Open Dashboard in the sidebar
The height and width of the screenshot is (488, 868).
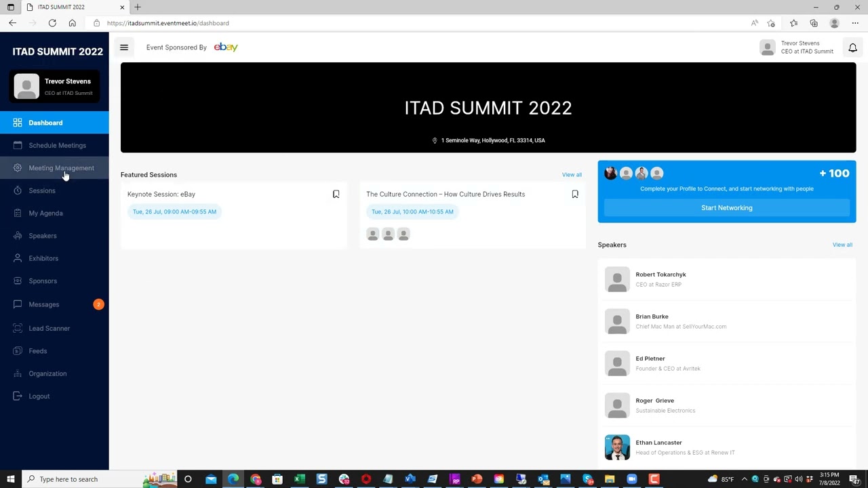pos(54,123)
